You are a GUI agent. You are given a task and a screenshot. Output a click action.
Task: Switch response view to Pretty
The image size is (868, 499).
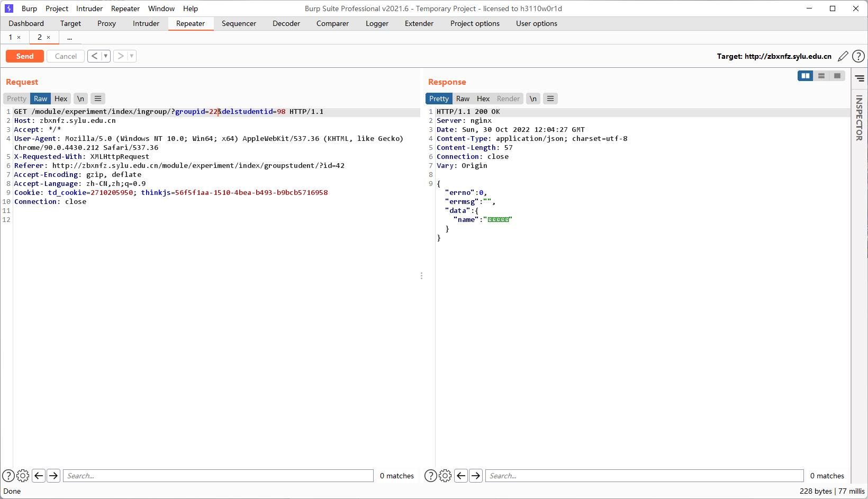(439, 99)
